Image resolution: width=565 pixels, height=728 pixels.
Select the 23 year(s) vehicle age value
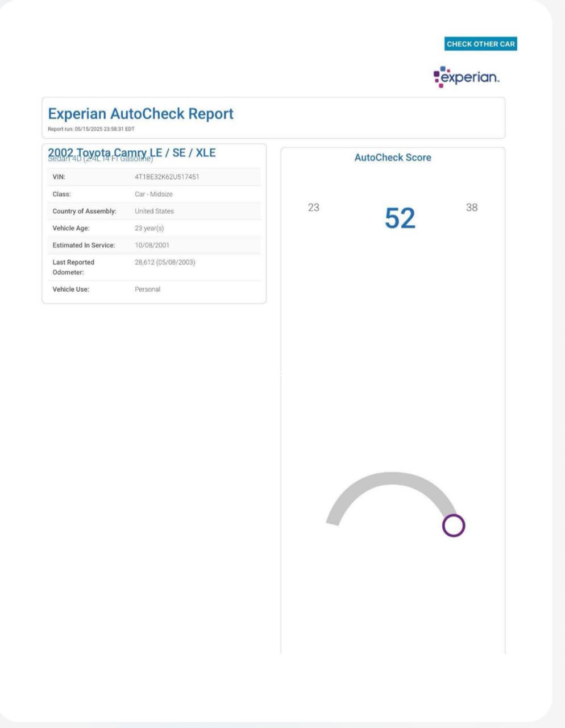(149, 228)
